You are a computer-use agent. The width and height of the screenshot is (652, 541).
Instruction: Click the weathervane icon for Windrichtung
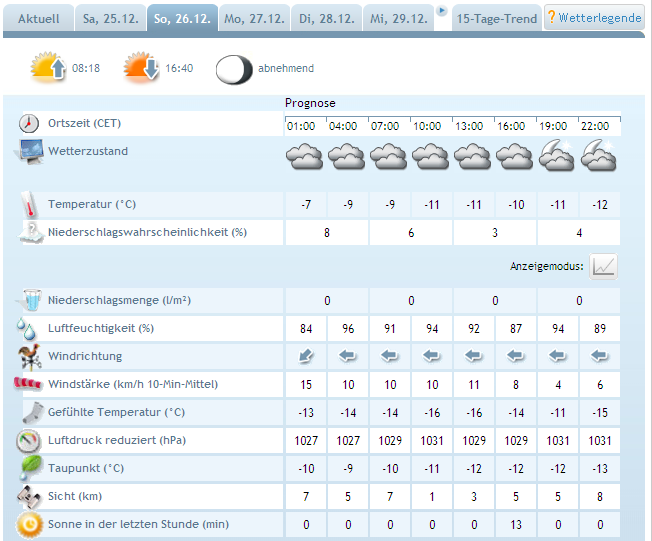[30, 356]
